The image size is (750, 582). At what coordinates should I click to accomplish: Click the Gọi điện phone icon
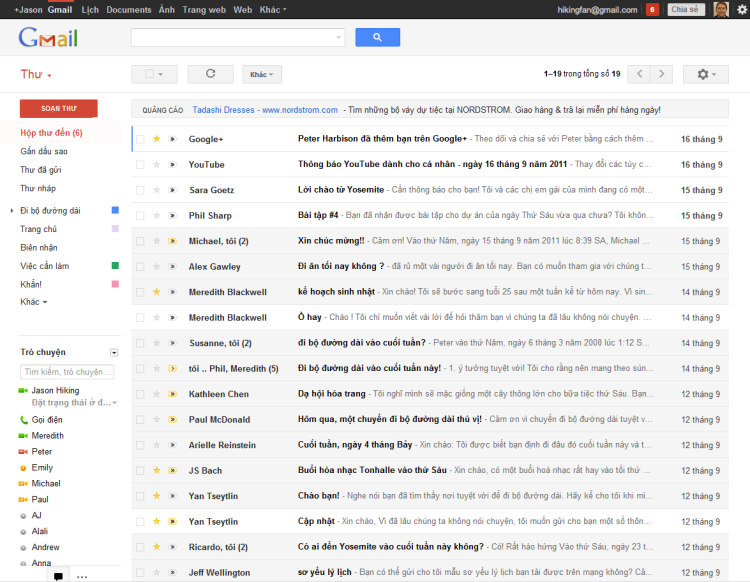(23, 420)
